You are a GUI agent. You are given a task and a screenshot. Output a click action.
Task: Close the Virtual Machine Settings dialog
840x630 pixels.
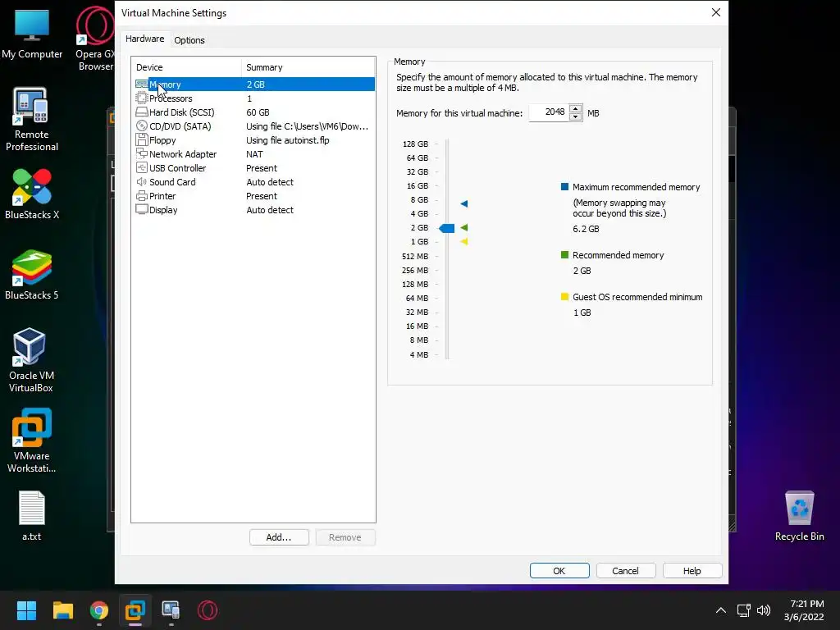pyautogui.click(x=715, y=12)
